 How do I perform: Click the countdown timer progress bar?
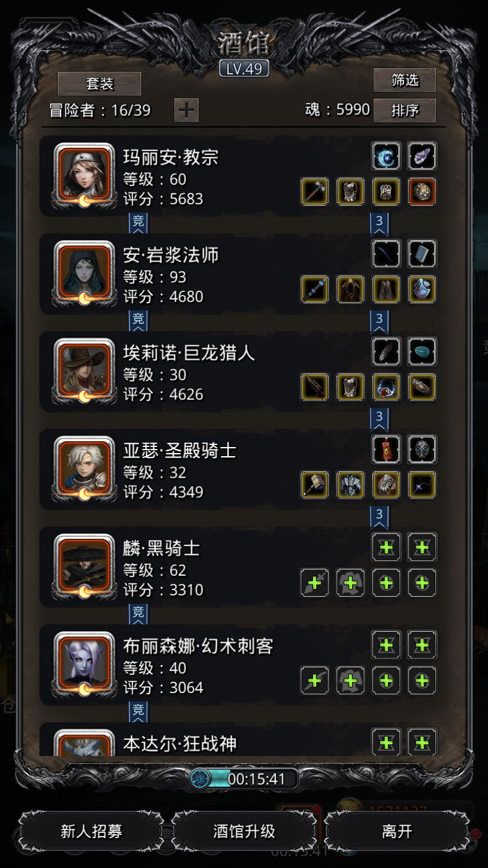point(244,779)
